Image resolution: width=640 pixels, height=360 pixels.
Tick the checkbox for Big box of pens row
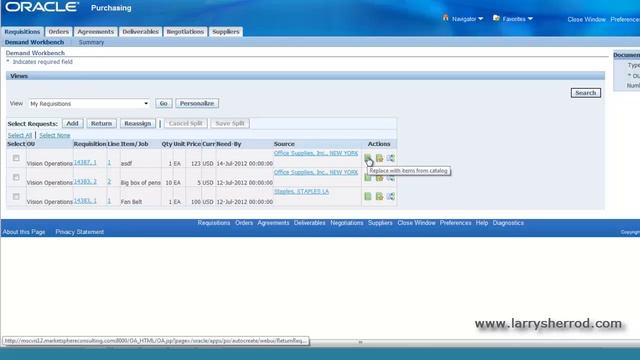(16, 177)
